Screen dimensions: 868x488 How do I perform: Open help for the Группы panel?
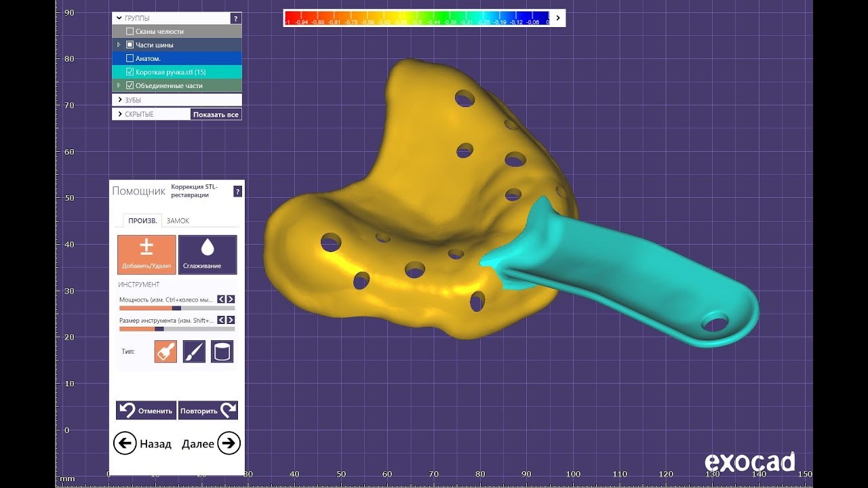235,18
